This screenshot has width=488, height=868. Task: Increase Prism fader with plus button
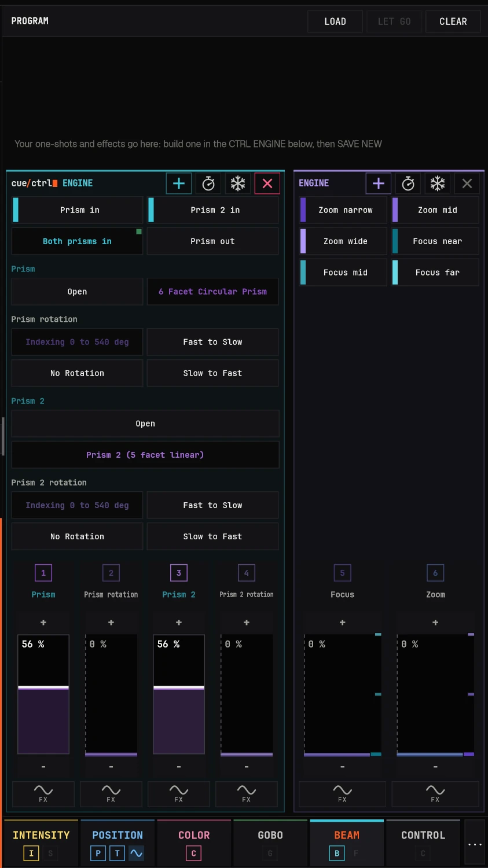coord(43,623)
